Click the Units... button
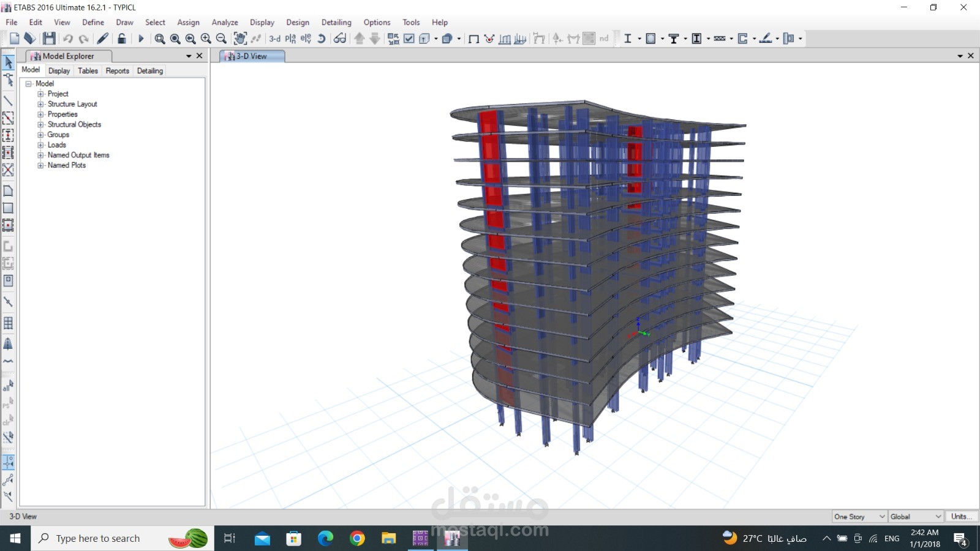 click(962, 517)
